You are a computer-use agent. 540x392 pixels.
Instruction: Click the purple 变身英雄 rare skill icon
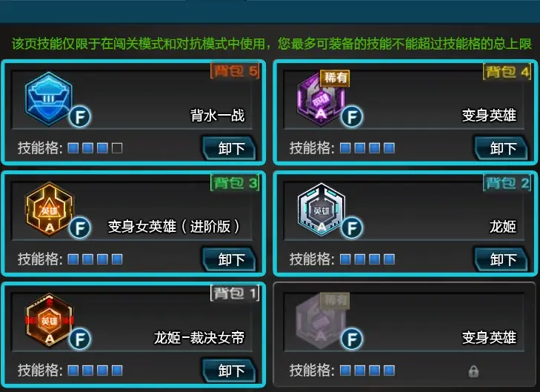point(321,99)
